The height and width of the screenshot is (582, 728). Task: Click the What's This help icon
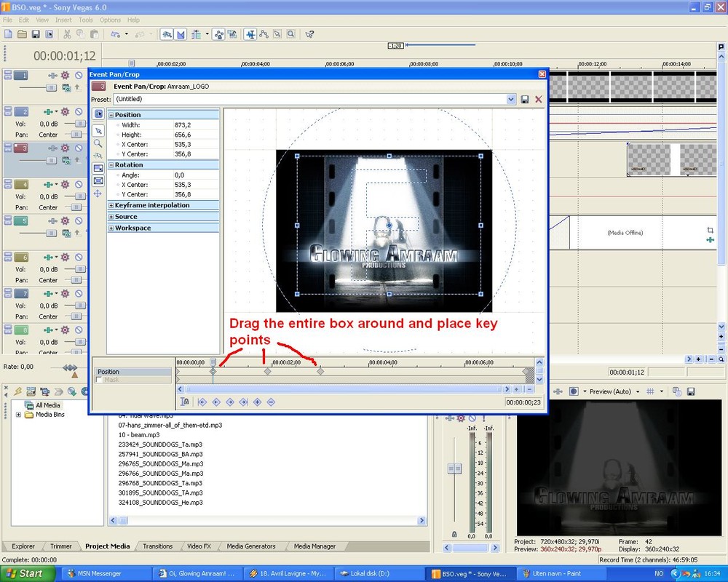point(309,34)
